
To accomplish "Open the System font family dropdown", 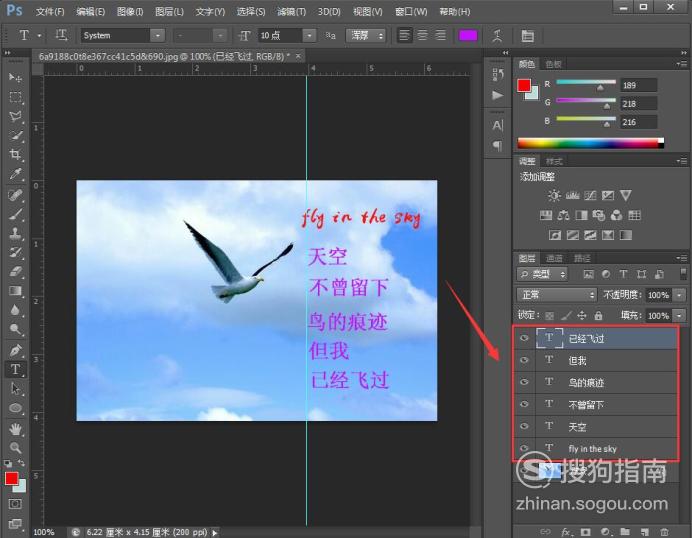I will pos(158,35).
